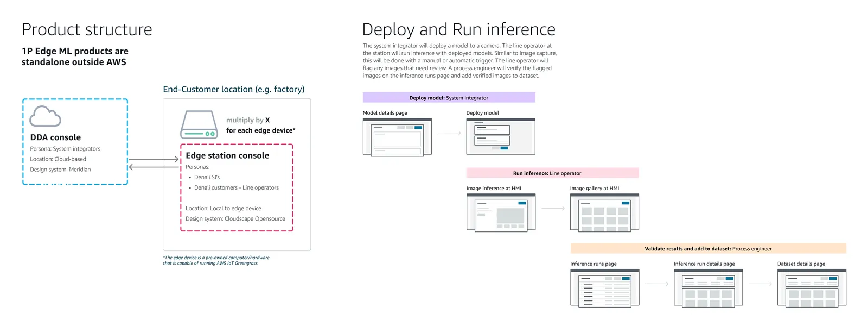This screenshot has width=868, height=326.
Task: Click the 'Deploy model' caption above wireframe
Action: [x=483, y=113]
